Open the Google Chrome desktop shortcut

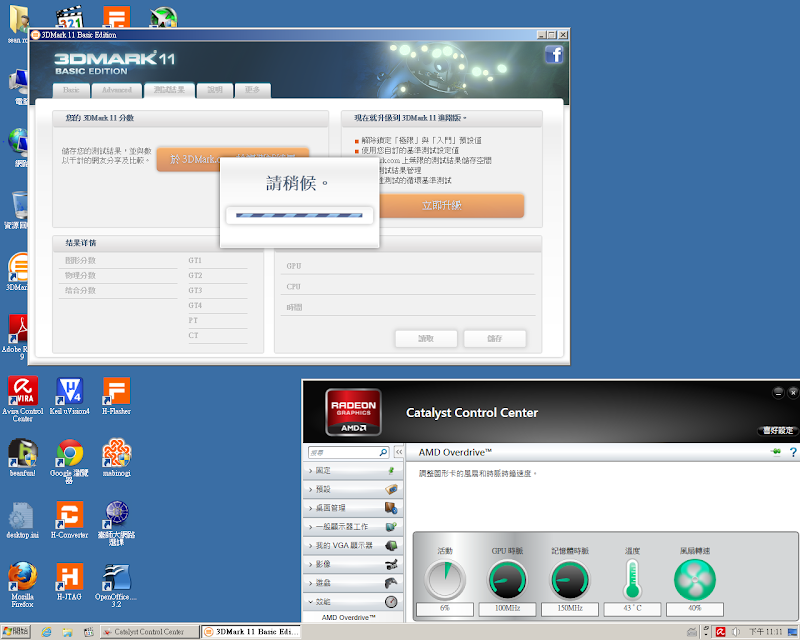pyautogui.click(x=69, y=460)
